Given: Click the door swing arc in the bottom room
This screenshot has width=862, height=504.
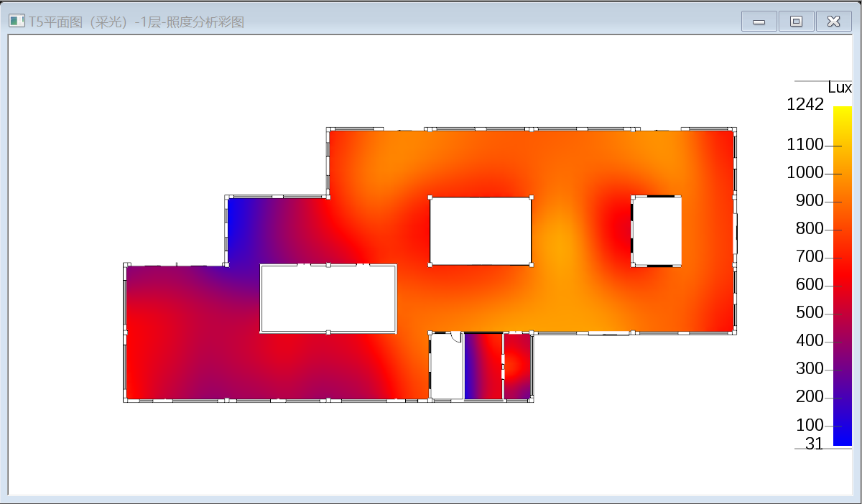Looking at the screenshot, I should tap(455, 337).
